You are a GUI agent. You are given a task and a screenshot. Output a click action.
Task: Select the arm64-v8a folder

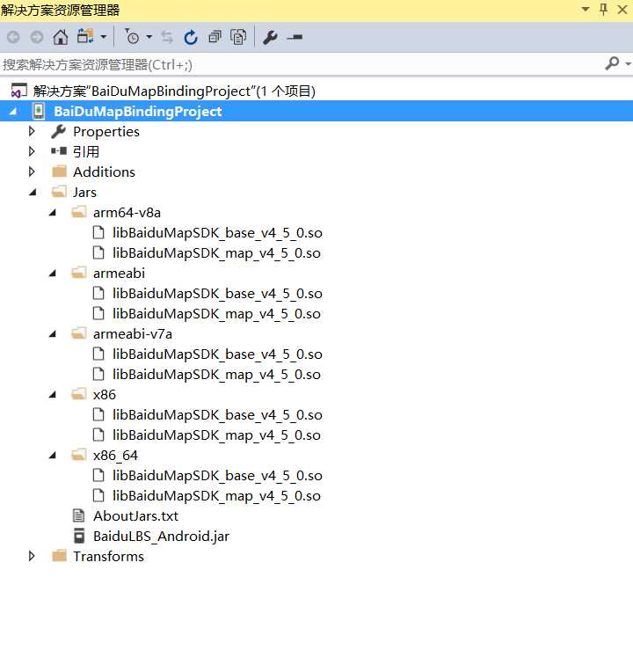click(x=127, y=213)
